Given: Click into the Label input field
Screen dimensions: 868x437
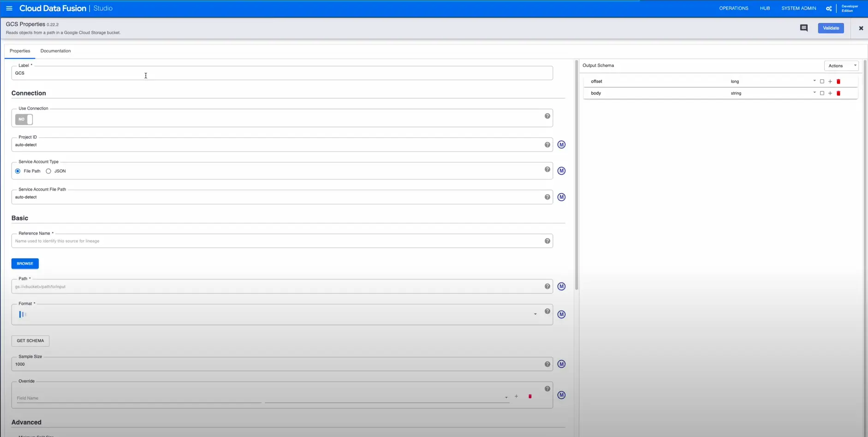Looking at the screenshot, I should pyautogui.click(x=282, y=73).
